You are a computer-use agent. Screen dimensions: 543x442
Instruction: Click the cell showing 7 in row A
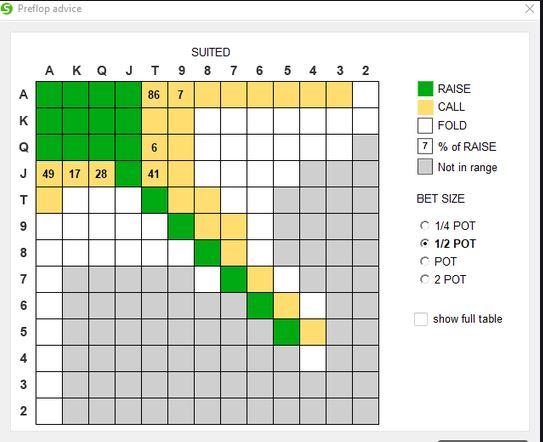pyautogui.click(x=181, y=95)
